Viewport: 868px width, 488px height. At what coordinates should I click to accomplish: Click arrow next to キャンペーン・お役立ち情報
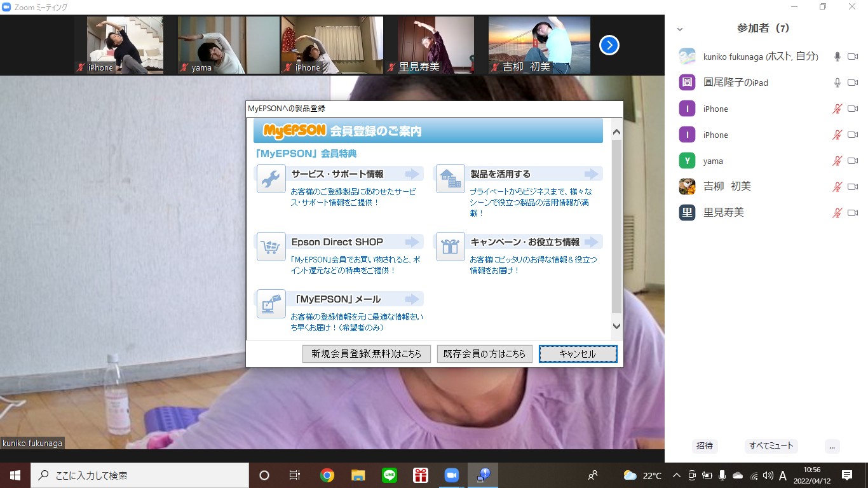click(x=592, y=242)
